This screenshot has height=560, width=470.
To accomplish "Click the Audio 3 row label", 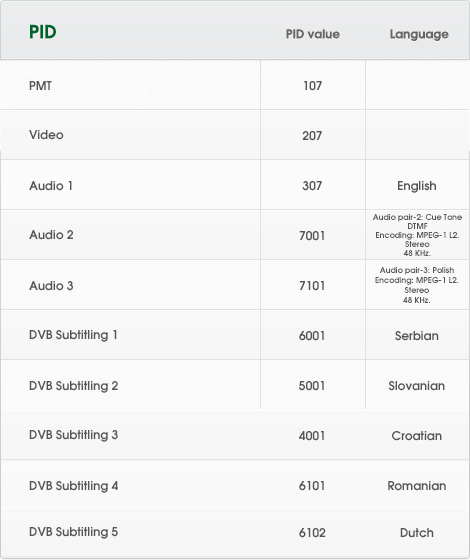I will pos(51,286).
